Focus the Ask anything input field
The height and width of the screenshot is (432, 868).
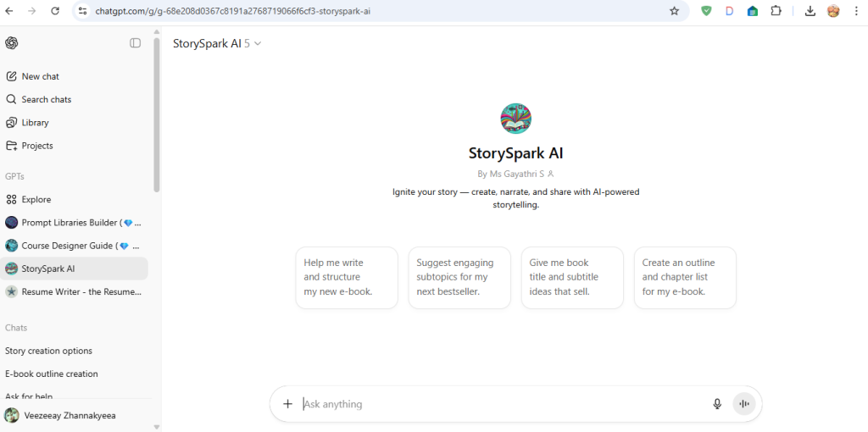click(x=500, y=404)
